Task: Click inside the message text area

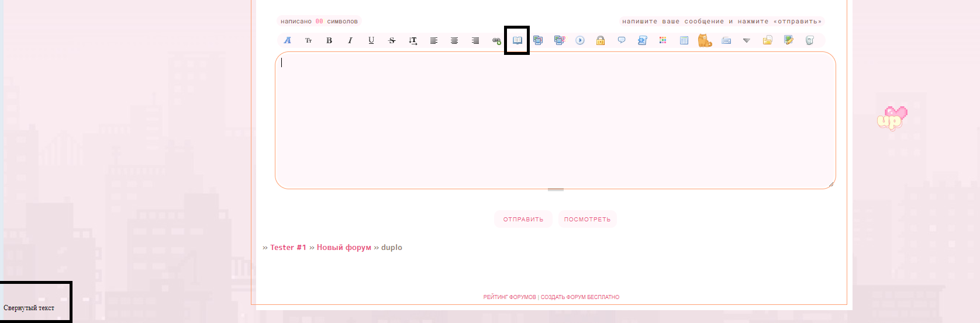Action: tap(555, 120)
